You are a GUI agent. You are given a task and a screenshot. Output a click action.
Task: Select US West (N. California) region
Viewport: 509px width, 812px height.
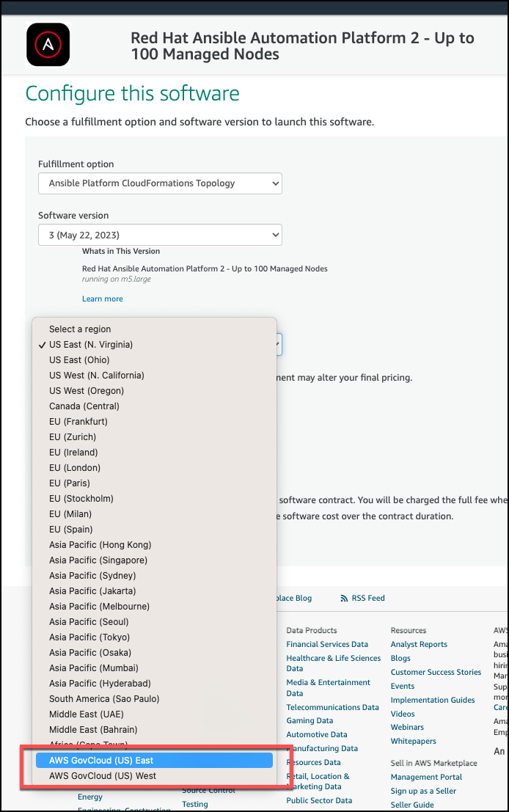tap(154, 376)
